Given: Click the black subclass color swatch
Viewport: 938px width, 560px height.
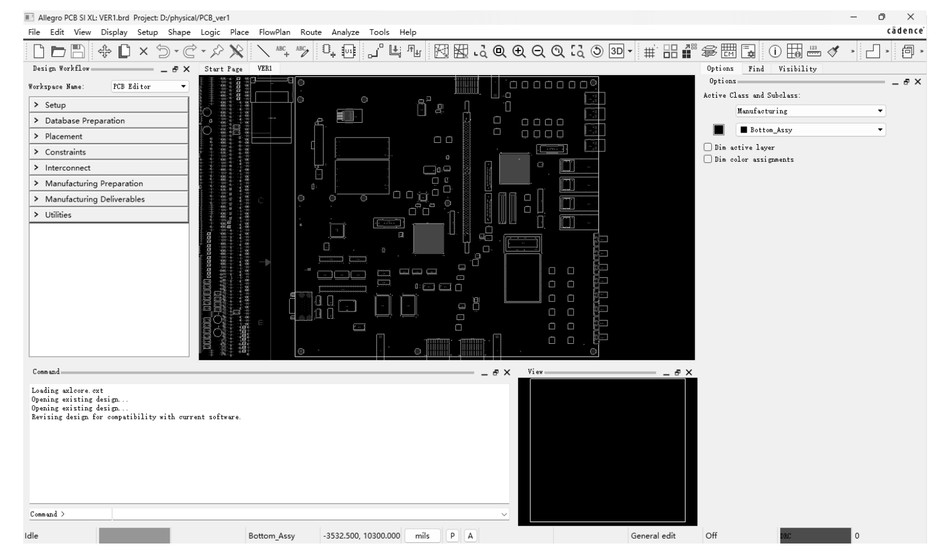Looking at the screenshot, I should click(719, 130).
